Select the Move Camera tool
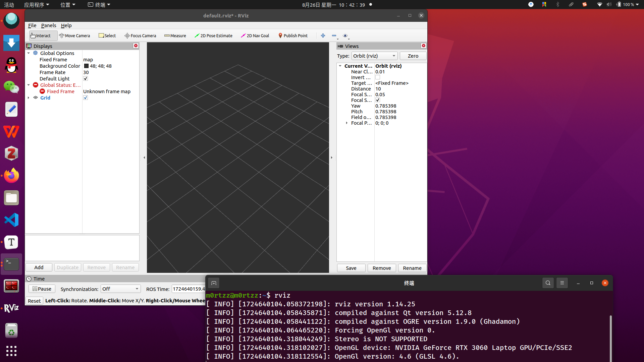The image size is (644, 362). point(74,36)
